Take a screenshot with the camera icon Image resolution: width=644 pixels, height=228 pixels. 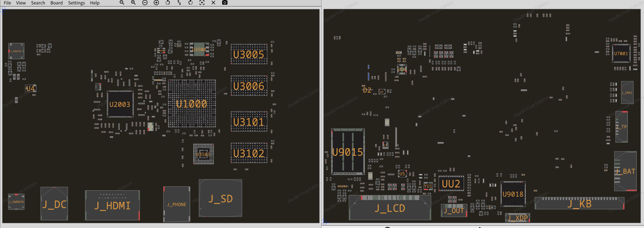(x=225, y=3)
